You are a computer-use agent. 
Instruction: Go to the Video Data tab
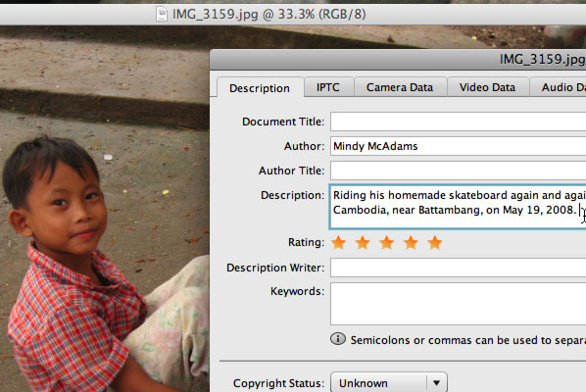coord(488,87)
